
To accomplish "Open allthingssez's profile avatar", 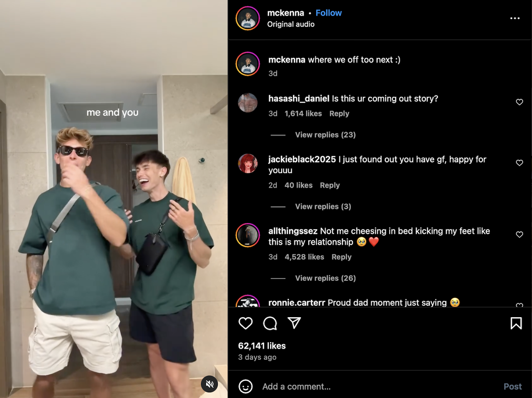I will (248, 235).
